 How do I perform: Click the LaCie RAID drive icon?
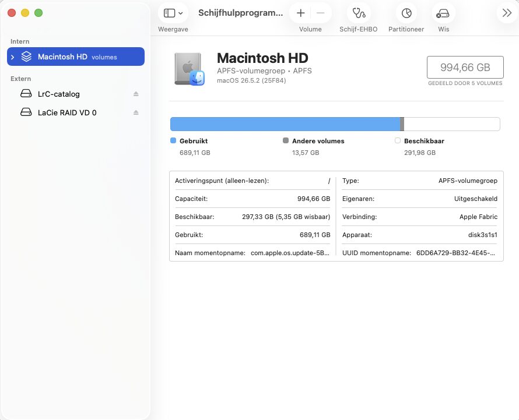coord(26,112)
